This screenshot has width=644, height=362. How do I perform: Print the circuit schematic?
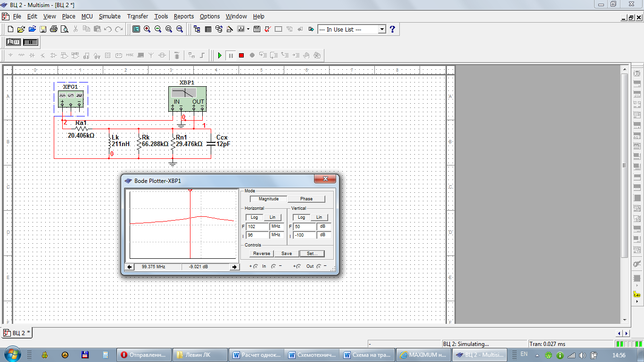(x=54, y=29)
